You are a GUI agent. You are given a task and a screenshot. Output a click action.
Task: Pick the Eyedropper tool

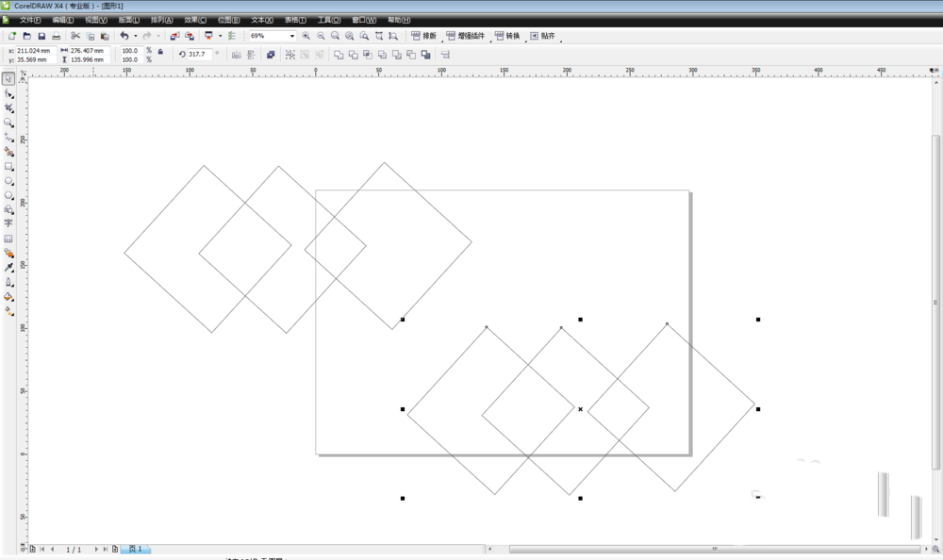[8, 268]
